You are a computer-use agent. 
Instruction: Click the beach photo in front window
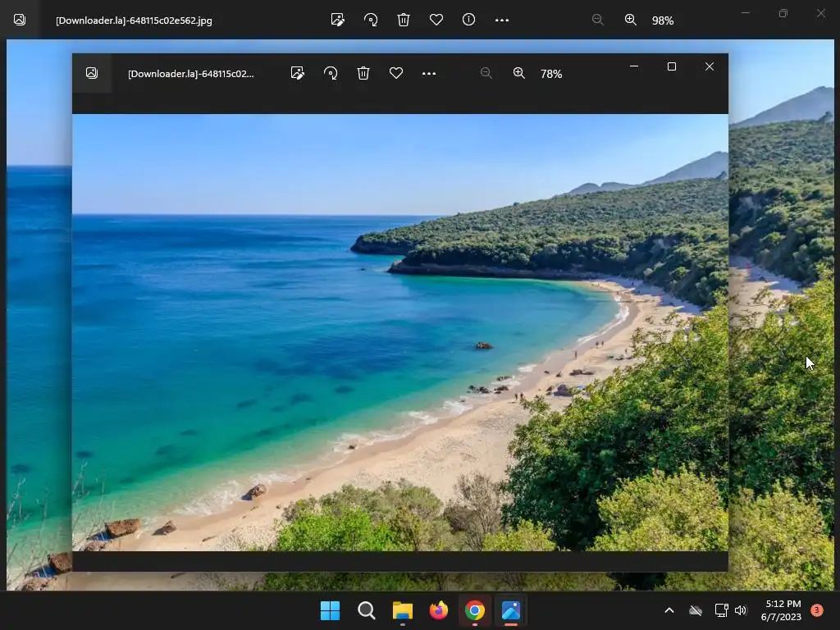400,332
